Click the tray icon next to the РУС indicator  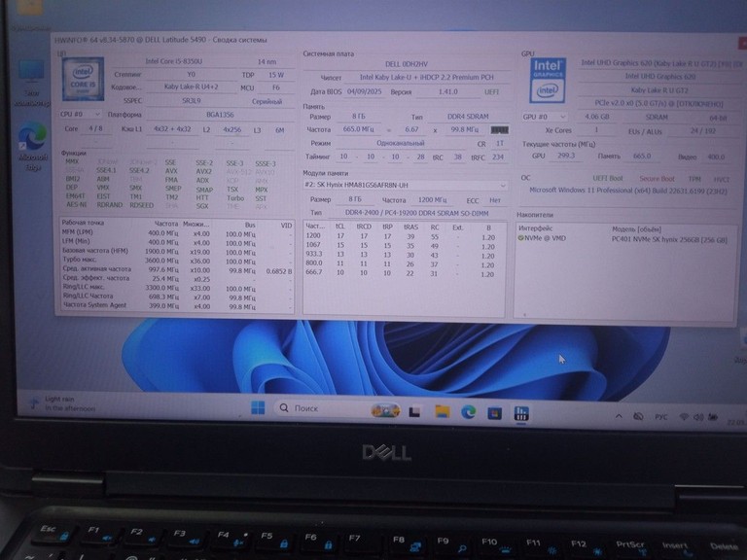[638, 416]
